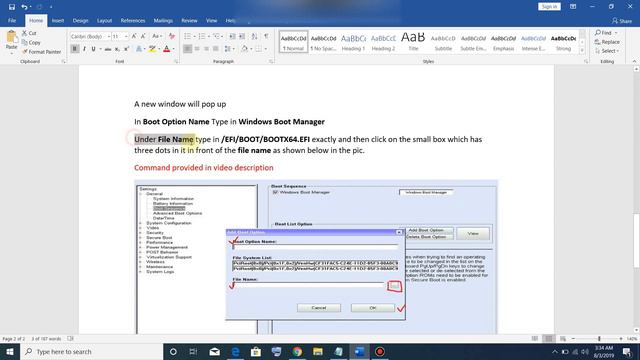Toggle Bold formatting

coord(75,49)
